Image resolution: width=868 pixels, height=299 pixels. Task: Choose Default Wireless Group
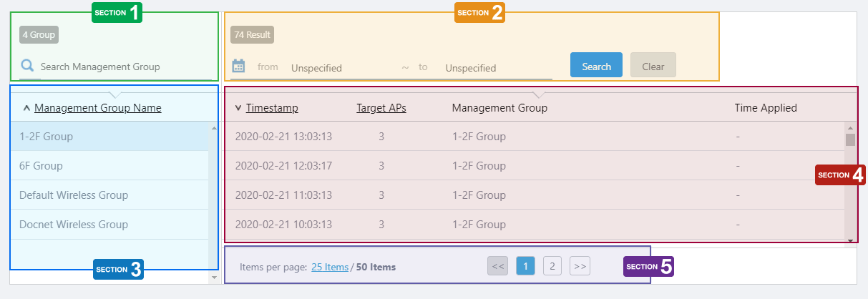[x=74, y=195]
